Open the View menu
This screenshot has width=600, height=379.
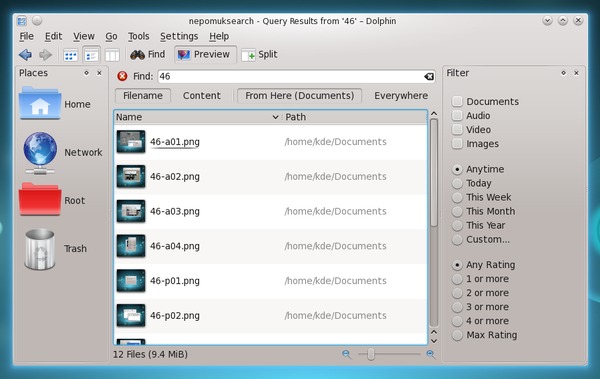(84, 36)
